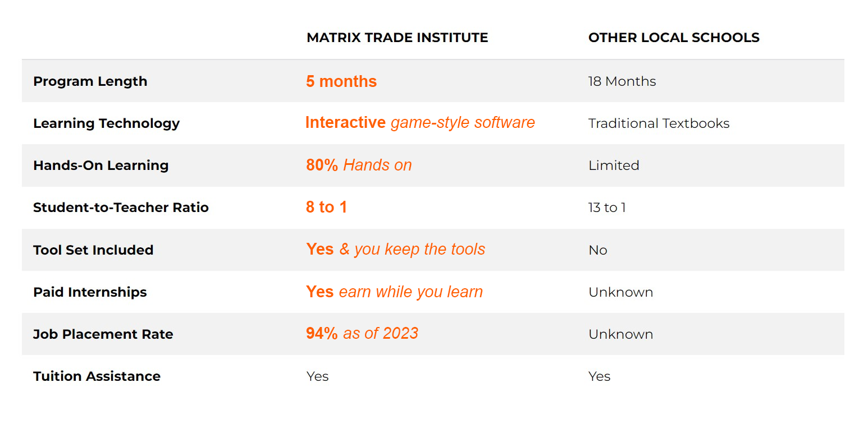Viewport: 868px width, 424px height.
Task: Select the Hands-On Learning row label
Action: 100,165
